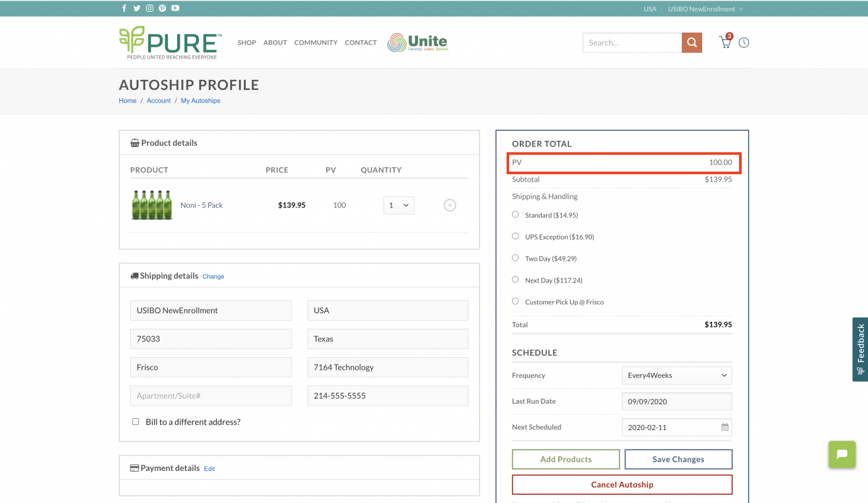Open the SHOP menu

pos(246,43)
